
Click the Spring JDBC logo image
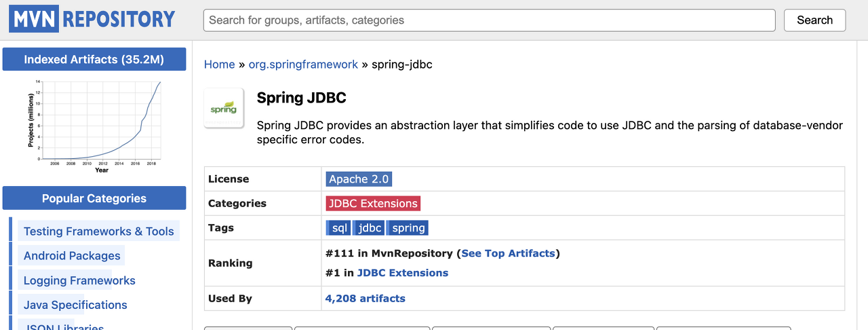224,108
